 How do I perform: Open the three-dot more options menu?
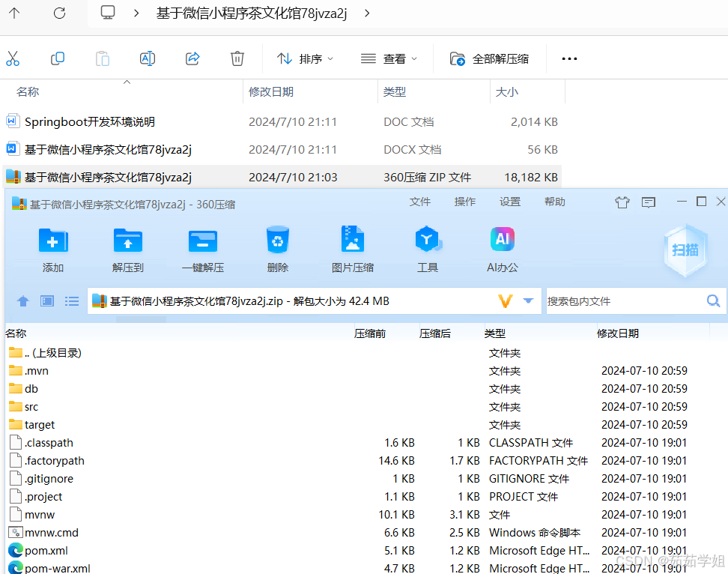tap(569, 58)
